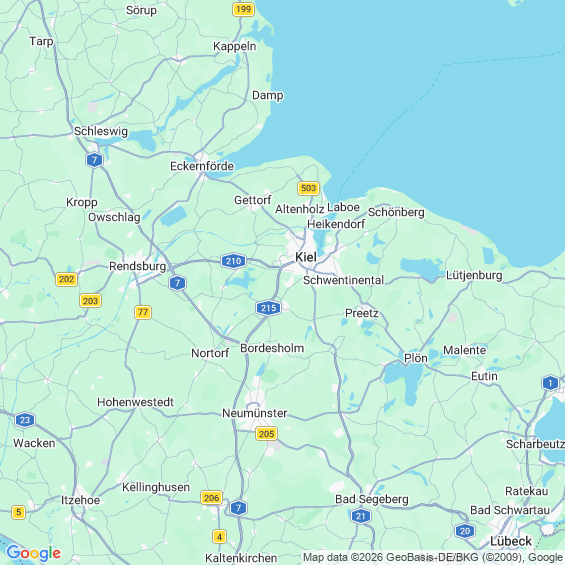The image size is (565, 565).
Task: Click the A21 shield below Bad Segeberg
Action: coord(361,516)
